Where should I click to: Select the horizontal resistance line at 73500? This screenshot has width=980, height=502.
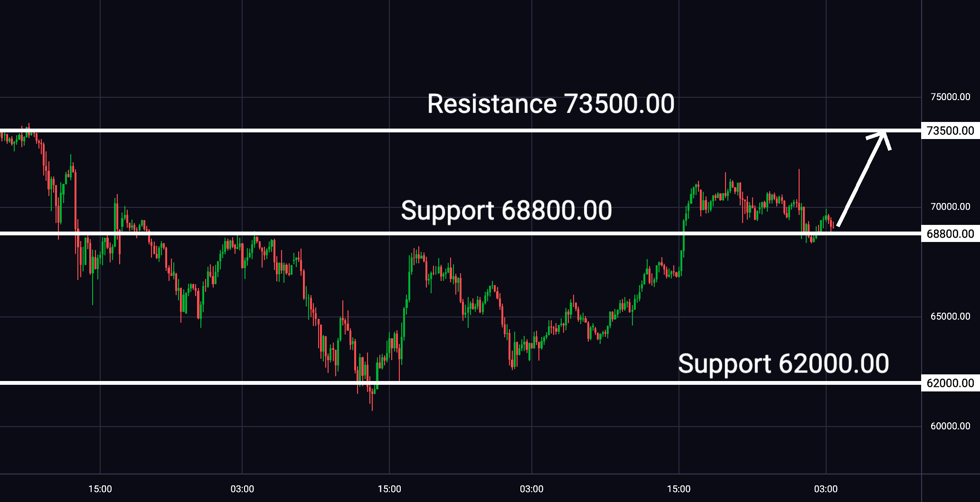click(461, 130)
